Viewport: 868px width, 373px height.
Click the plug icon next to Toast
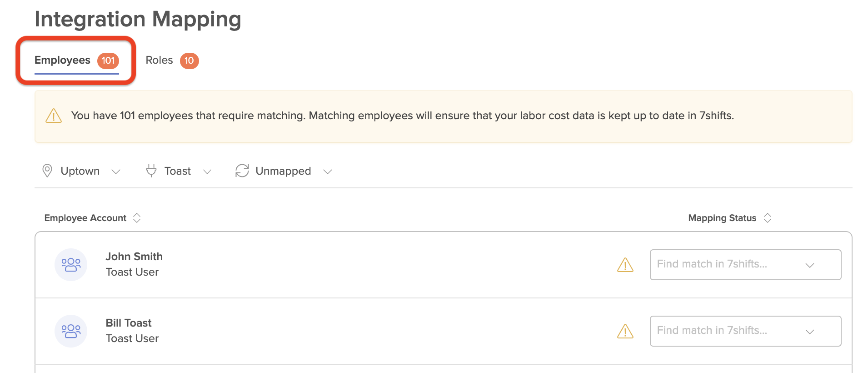[x=151, y=171]
